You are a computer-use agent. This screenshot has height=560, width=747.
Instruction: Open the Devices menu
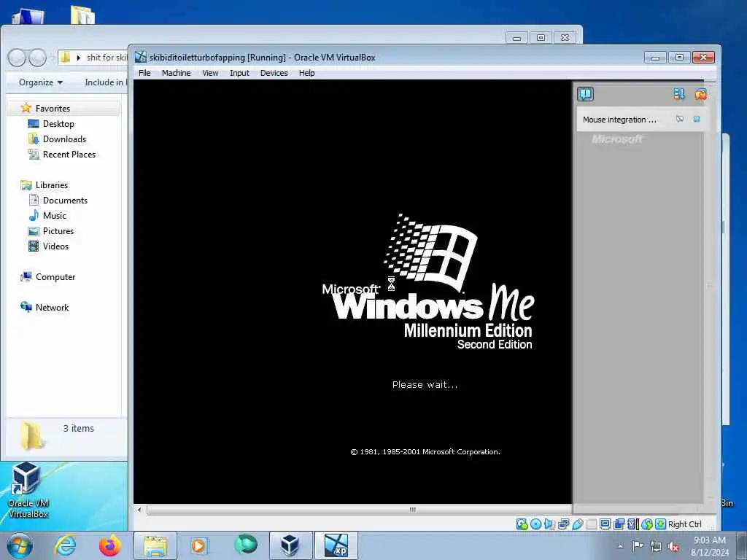click(x=274, y=73)
